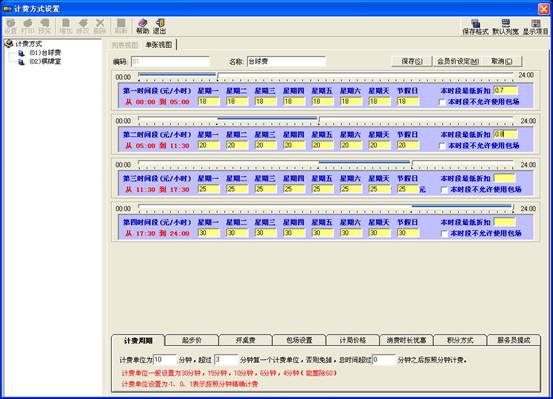The width and height of the screenshot is (553, 399).
Task: Open the 帮助 help toolbar icon
Action: coord(142,26)
